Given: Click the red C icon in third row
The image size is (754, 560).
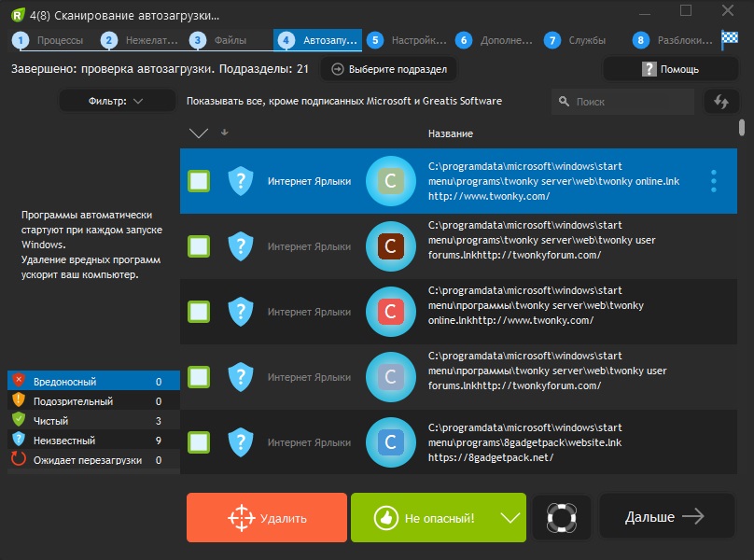Looking at the screenshot, I should pyautogui.click(x=390, y=312).
